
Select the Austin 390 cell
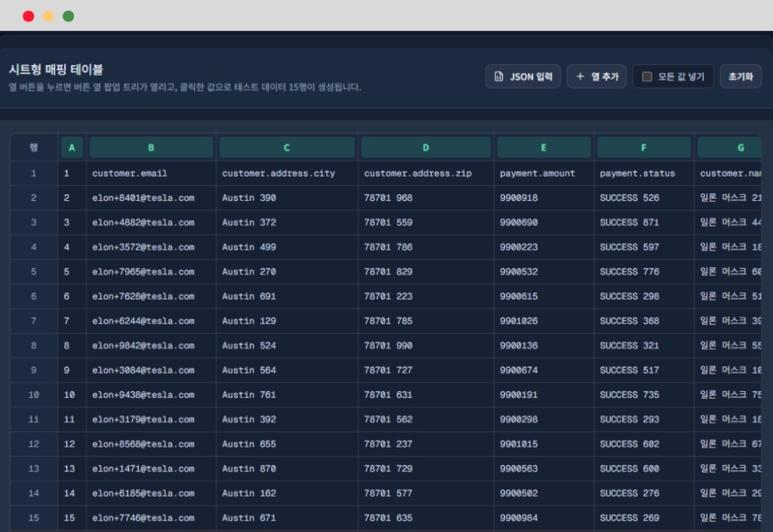point(287,198)
